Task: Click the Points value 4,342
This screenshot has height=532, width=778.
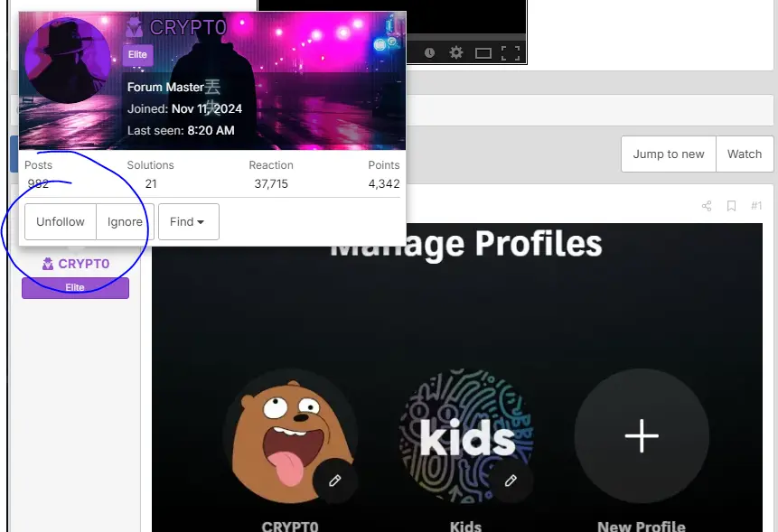Action: tap(383, 184)
